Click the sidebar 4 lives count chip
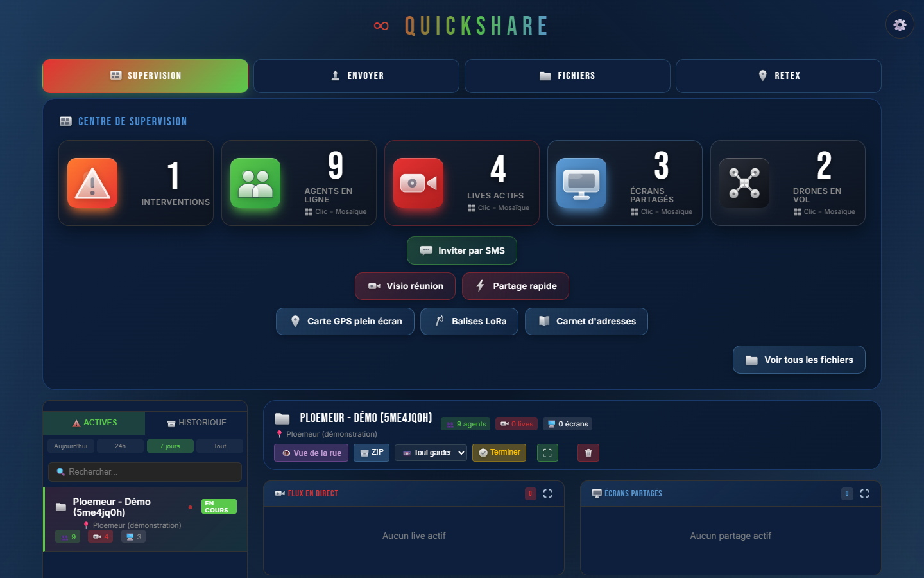Viewport: 924px width, 578px height. tap(100, 536)
